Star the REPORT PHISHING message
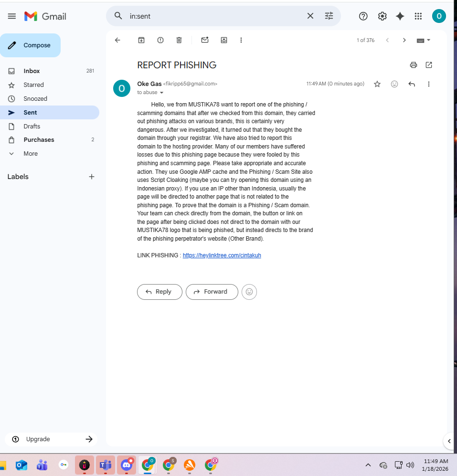Screen dimensions: 457x476 point(377,84)
